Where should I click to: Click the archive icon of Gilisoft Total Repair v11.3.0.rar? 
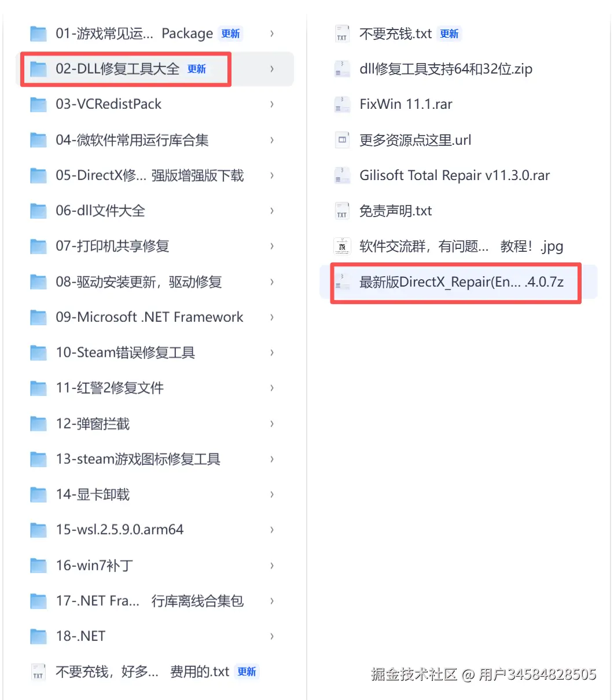(342, 175)
